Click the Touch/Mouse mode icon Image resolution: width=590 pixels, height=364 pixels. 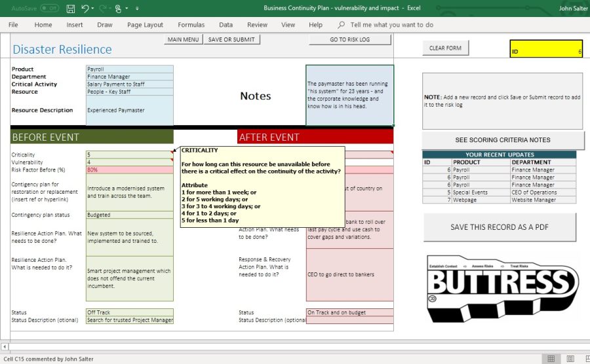click(x=118, y=9)
